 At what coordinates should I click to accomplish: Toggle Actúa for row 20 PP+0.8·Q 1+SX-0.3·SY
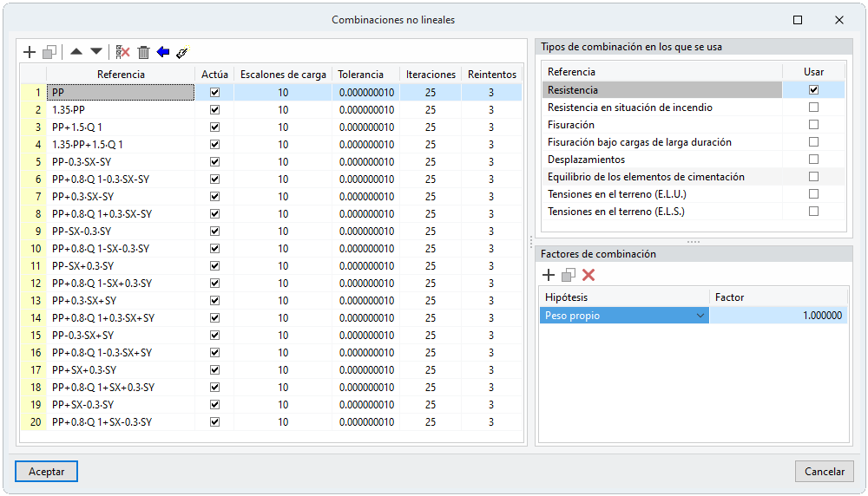[x=214, y=422]
